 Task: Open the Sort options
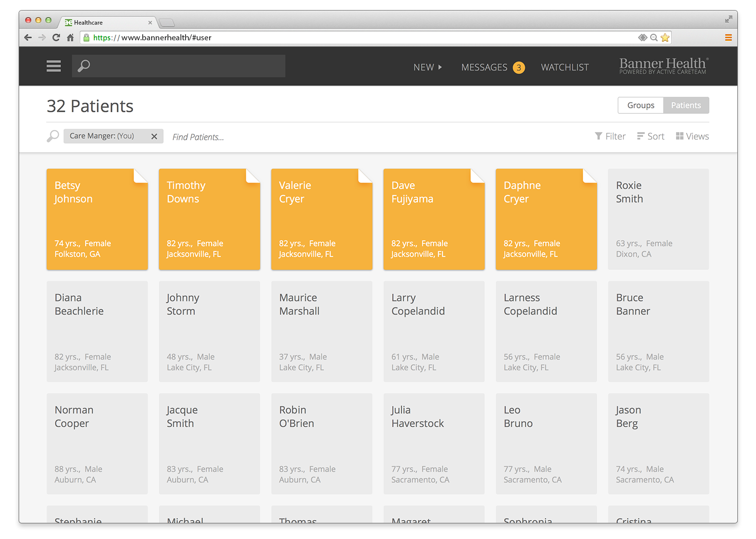651,136
